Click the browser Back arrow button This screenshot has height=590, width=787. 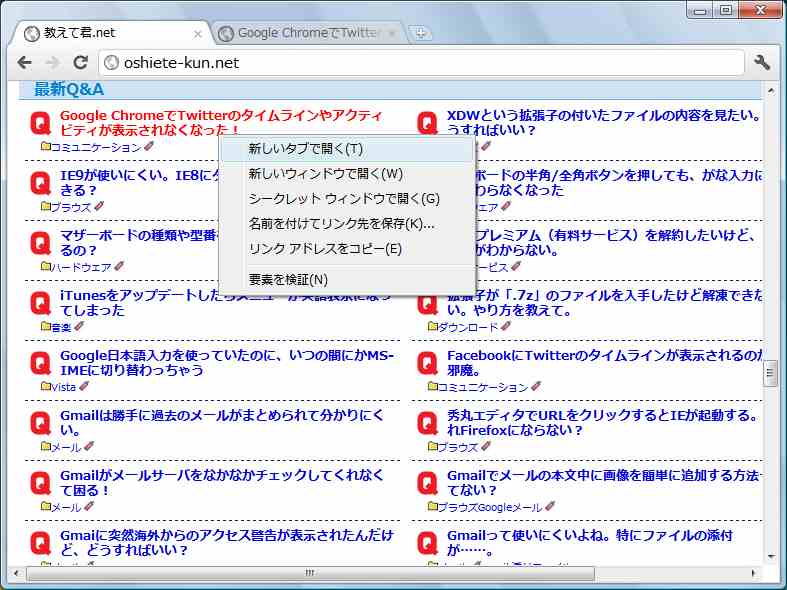tap(24, 63)
